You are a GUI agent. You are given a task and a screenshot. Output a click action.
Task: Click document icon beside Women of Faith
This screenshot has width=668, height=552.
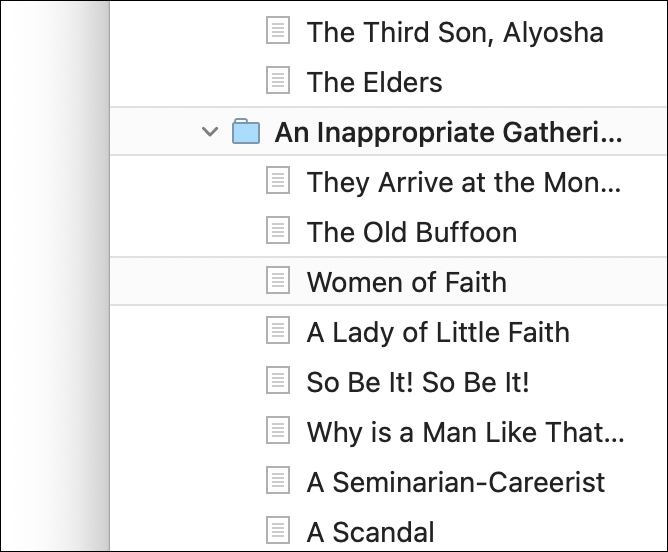click(278, 281)
